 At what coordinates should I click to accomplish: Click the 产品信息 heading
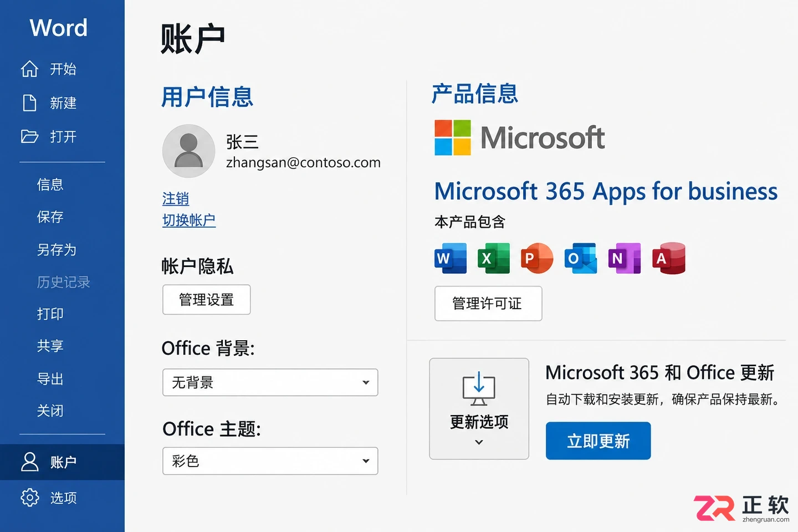[475, 94]
